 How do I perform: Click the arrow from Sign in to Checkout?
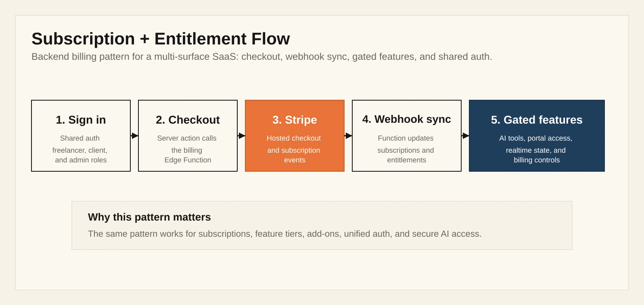click(135, 136)
